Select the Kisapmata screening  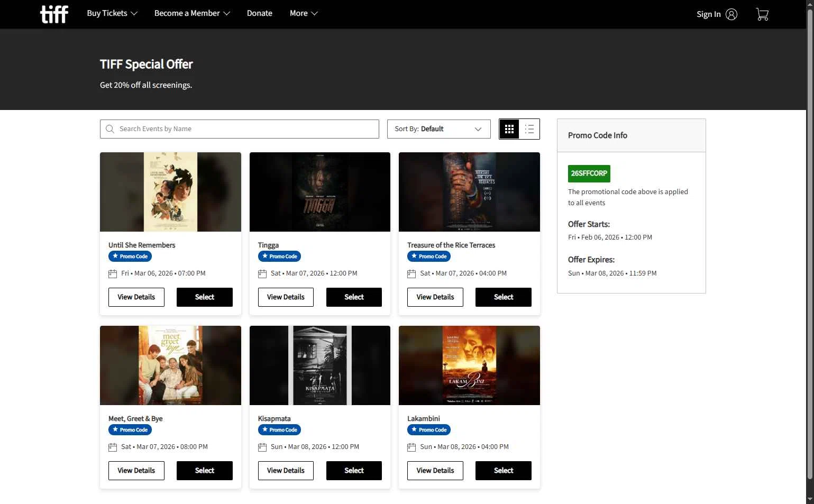(354, 471)
